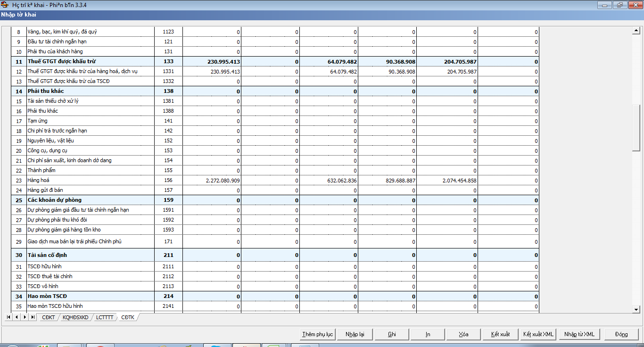Open the KQHĐSXKD sheet tab
This screenshot has height=347, width=644.
click(x=75, y=317)
